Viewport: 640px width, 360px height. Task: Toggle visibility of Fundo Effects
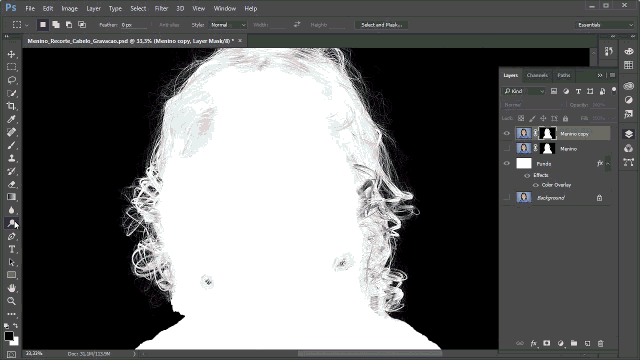click(x=527, y=176)
